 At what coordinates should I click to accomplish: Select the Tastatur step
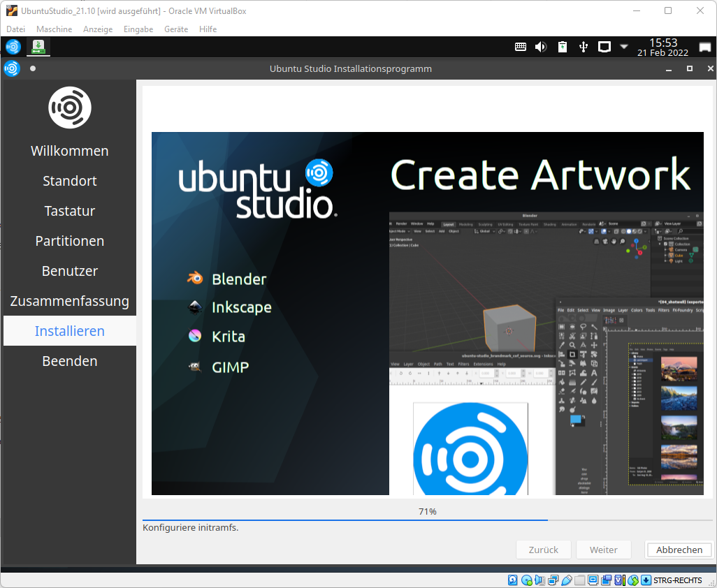tap(69, 211)
